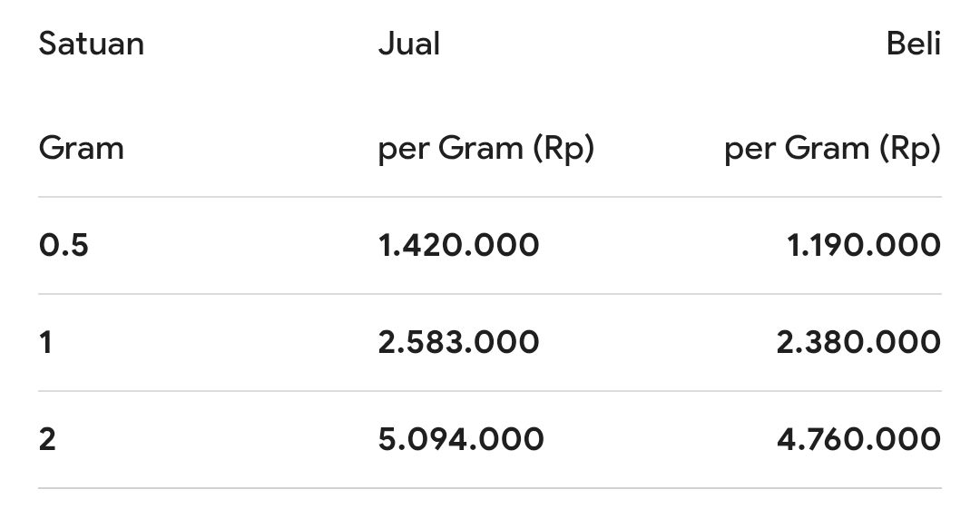This screenshot has height=509, width=980.
Task: Select the 1 gram row label
Action: [45, 342]
